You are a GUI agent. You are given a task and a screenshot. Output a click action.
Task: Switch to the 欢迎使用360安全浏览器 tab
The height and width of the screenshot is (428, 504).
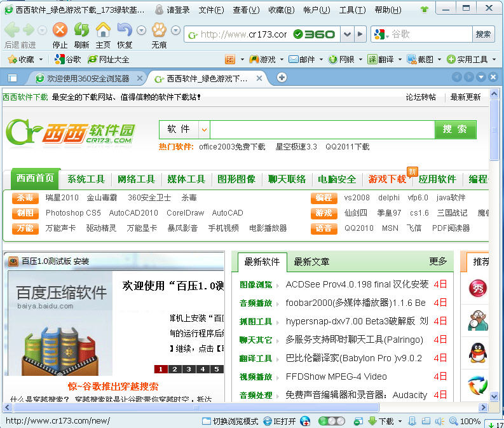[x=87, y=78]
